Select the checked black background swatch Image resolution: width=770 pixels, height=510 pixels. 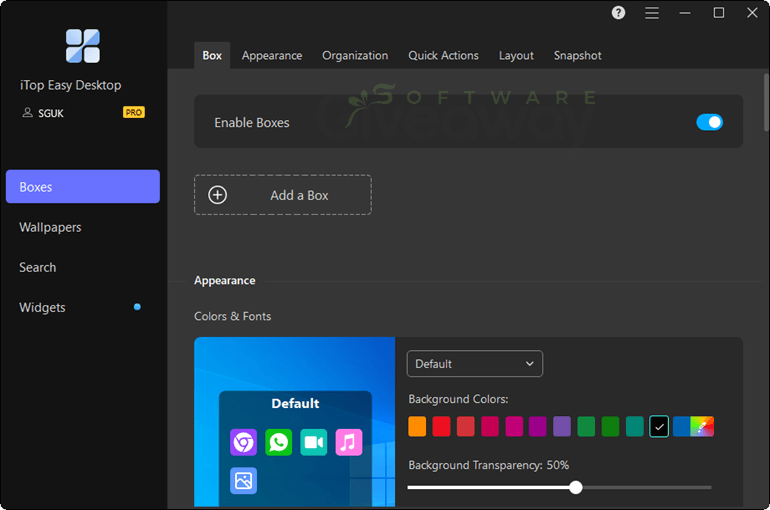click(x=659, y=426)
